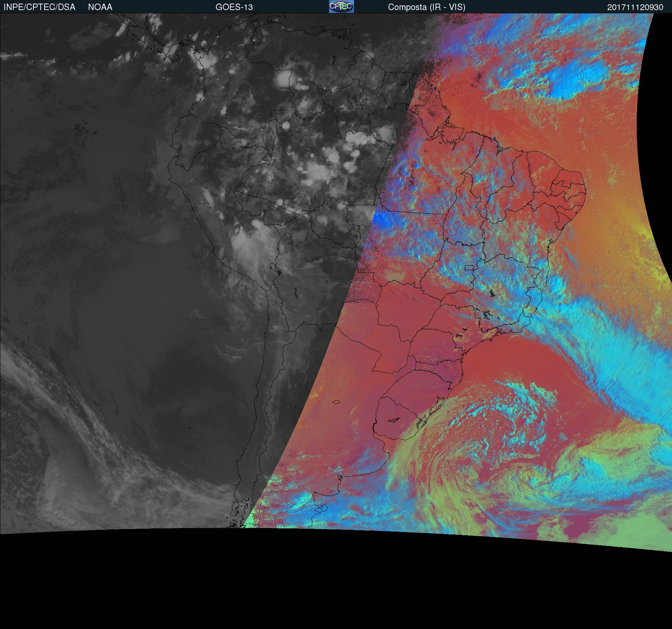The image size is (672, 629).
Task: Click the CPTEC logo in the header
Action: pos(341,6)
